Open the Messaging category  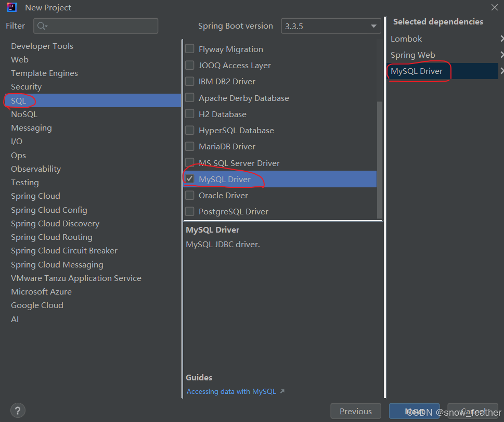point(31,127)
